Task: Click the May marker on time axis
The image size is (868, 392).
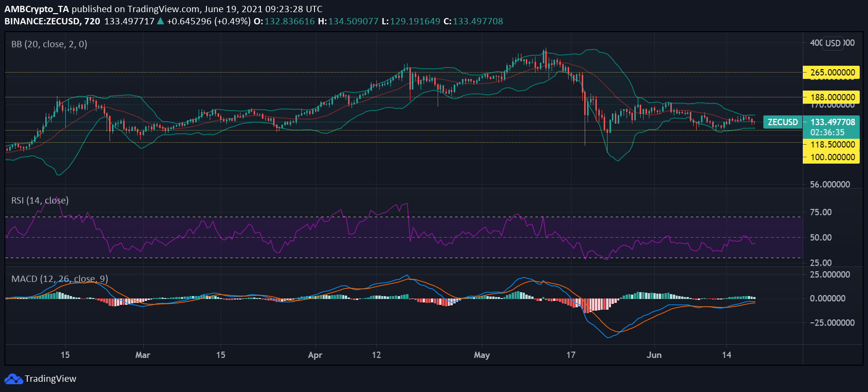Action: (x=481, y=355)
